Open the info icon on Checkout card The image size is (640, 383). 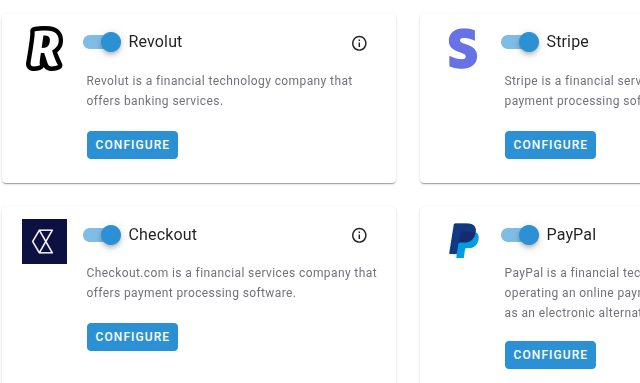[x=359, y=235]
